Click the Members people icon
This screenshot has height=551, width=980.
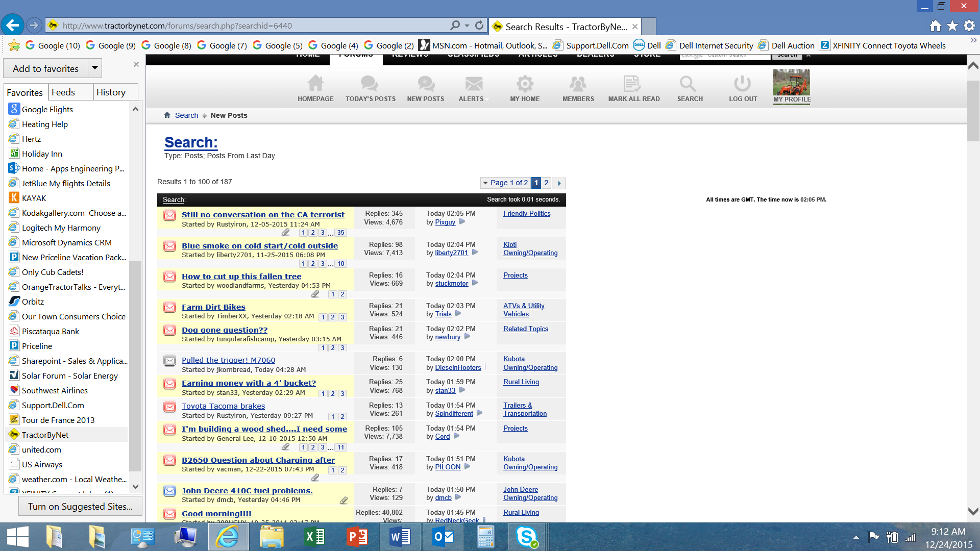point(578,84)
